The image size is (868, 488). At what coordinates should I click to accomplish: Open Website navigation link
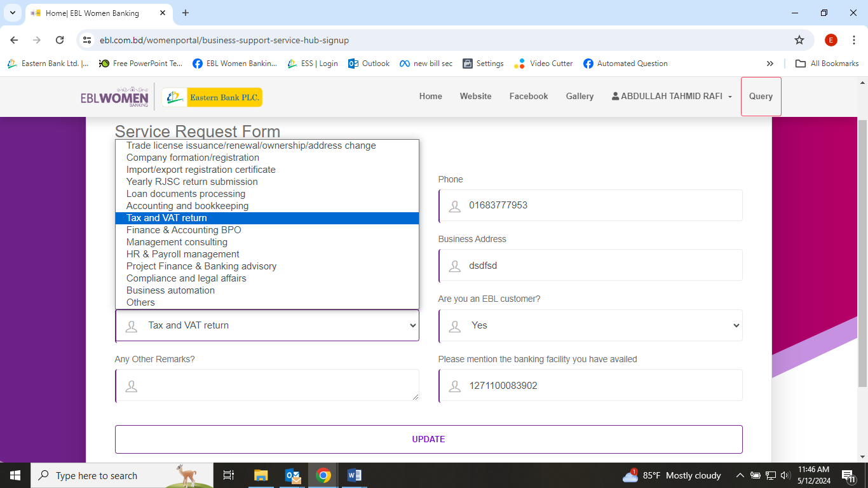pos(475,97)
